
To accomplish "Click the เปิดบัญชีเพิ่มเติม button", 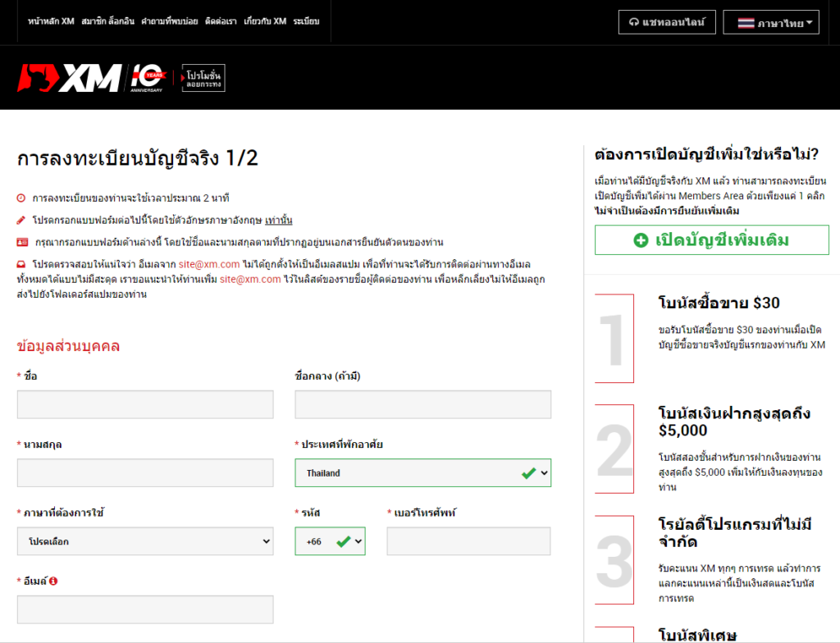I will 712,240.
